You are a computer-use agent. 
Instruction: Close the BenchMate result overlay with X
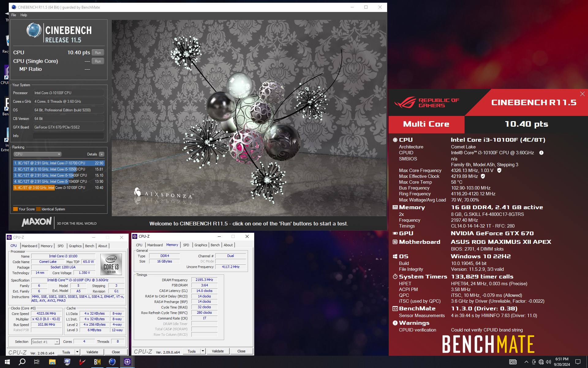click(x=582, y=94)
